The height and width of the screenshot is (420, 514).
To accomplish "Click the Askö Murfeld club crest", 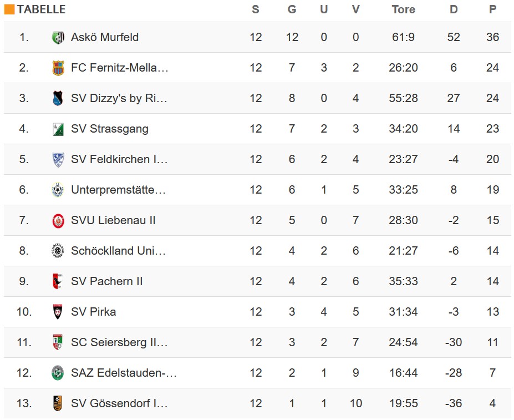I will coord(58,38).
